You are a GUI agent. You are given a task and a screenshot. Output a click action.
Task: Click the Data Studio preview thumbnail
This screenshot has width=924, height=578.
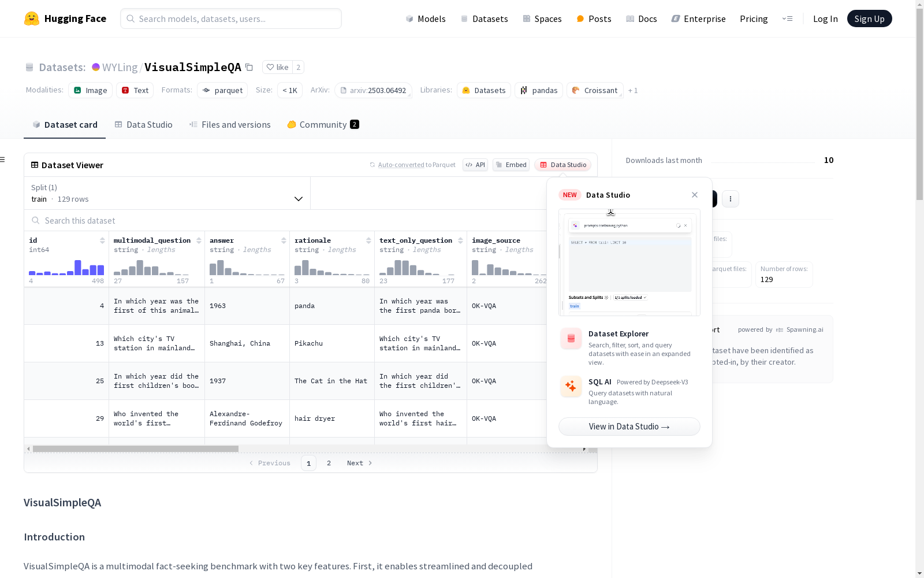629,262
